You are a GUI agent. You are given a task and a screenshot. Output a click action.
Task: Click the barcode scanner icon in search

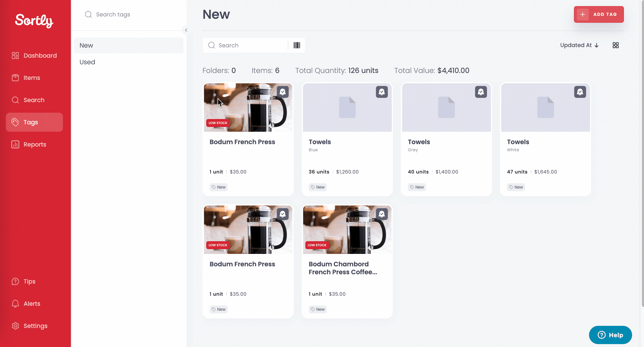tap(297, 45)
